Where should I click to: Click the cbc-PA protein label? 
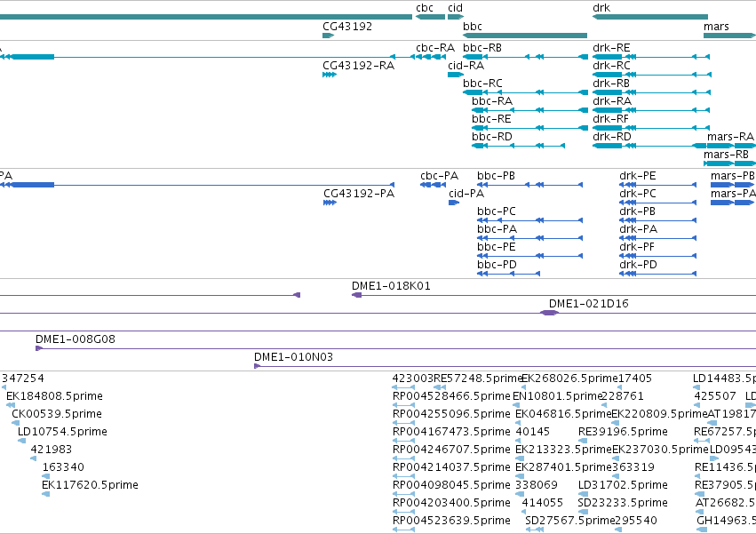[439, 176]
